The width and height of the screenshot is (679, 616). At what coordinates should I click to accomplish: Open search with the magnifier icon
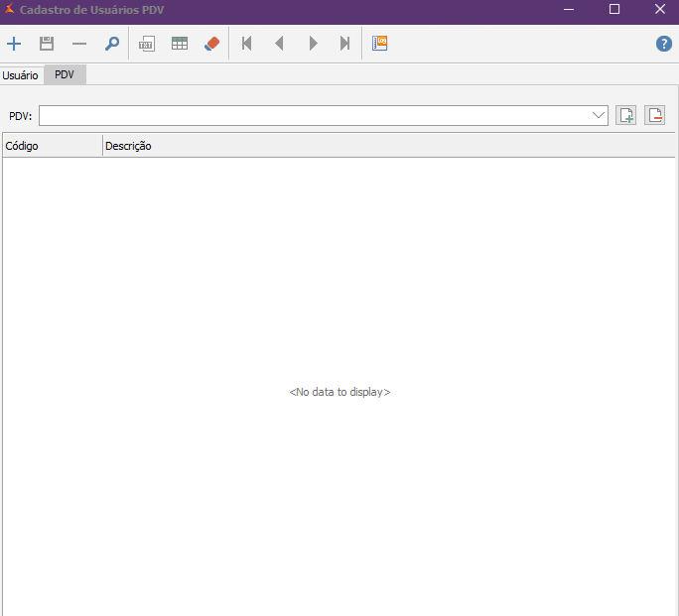[112, 44]
